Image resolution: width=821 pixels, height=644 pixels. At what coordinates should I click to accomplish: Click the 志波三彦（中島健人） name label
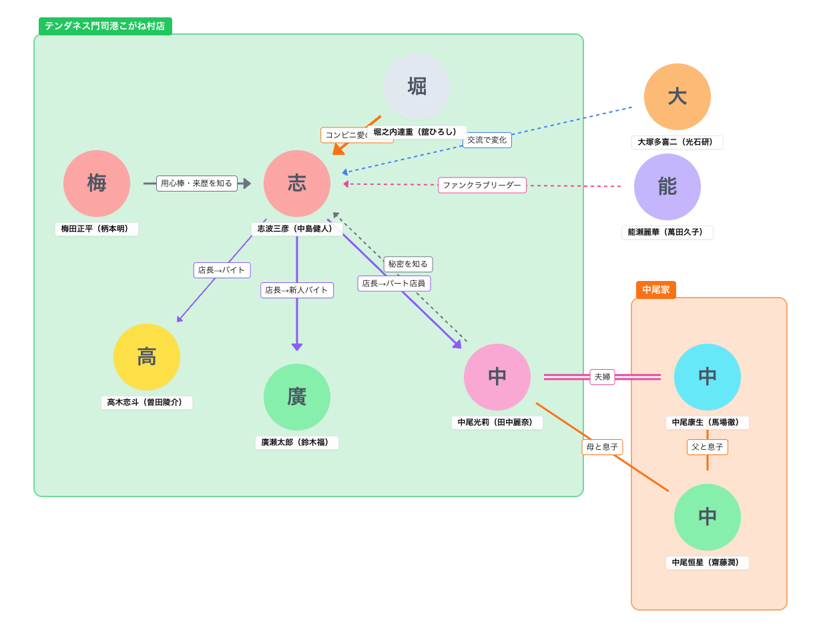click(x=297, y=229)
